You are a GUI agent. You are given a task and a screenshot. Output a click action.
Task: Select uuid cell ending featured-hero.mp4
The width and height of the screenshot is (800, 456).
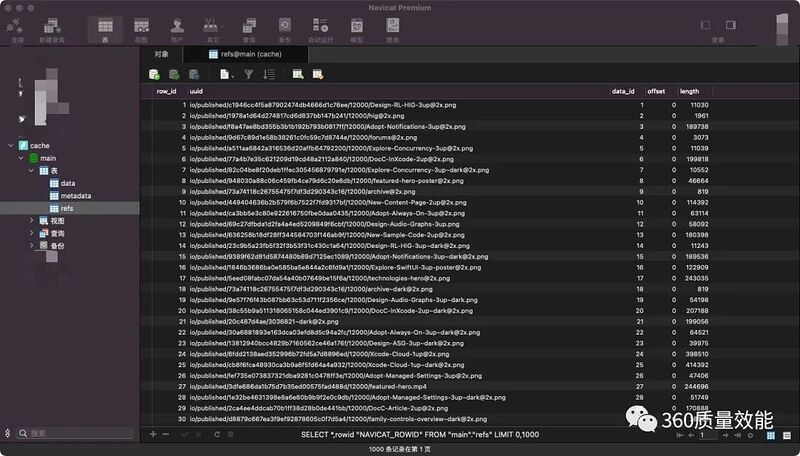[x=308, y=387]
